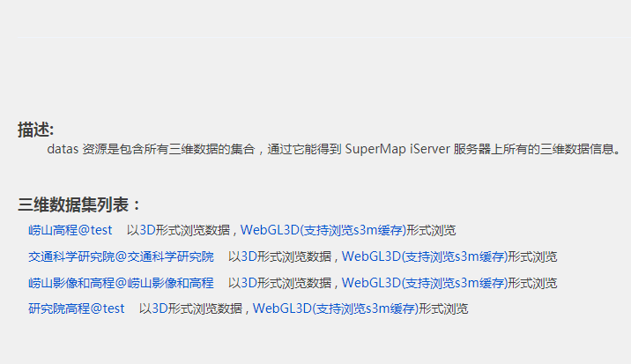
Task: Click the 3D link for 崂山影像和高程 row
Action: 249,283
